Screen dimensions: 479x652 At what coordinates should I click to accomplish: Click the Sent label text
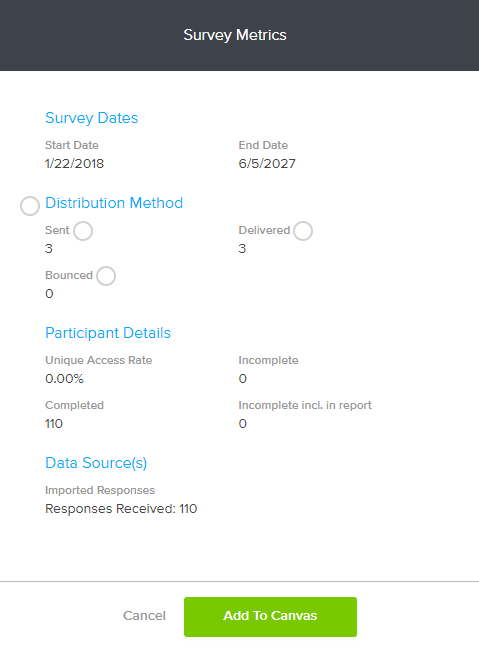57,230
